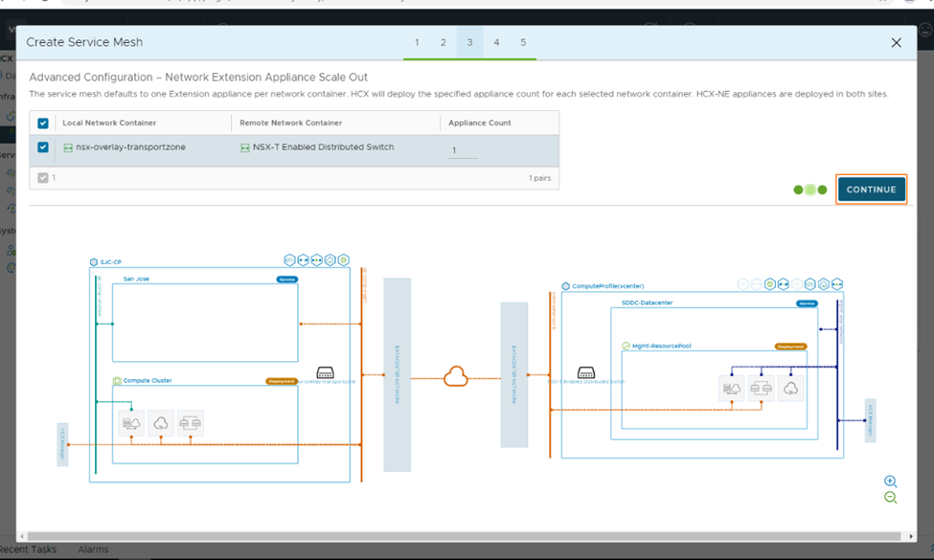Click the Mgmt-ResourcePool icon

[x=626, y=346]
